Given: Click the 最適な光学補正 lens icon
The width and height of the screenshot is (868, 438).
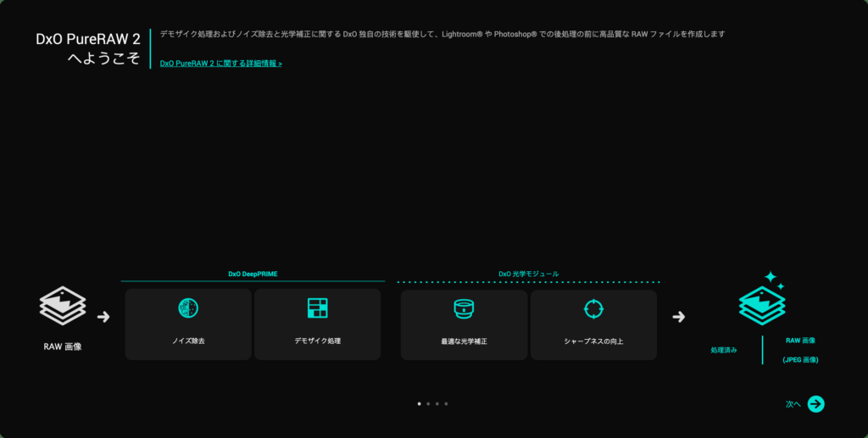Looking at the screenshot, I should point(464,308).
